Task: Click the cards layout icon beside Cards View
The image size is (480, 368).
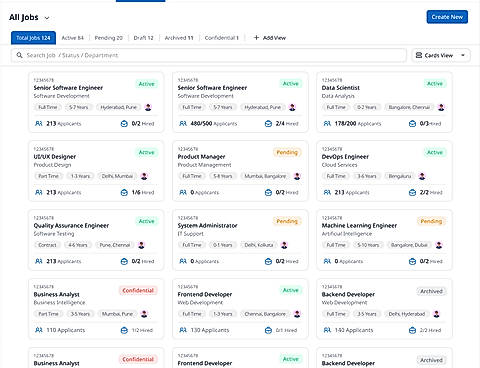Action: (x=419, y=55)
